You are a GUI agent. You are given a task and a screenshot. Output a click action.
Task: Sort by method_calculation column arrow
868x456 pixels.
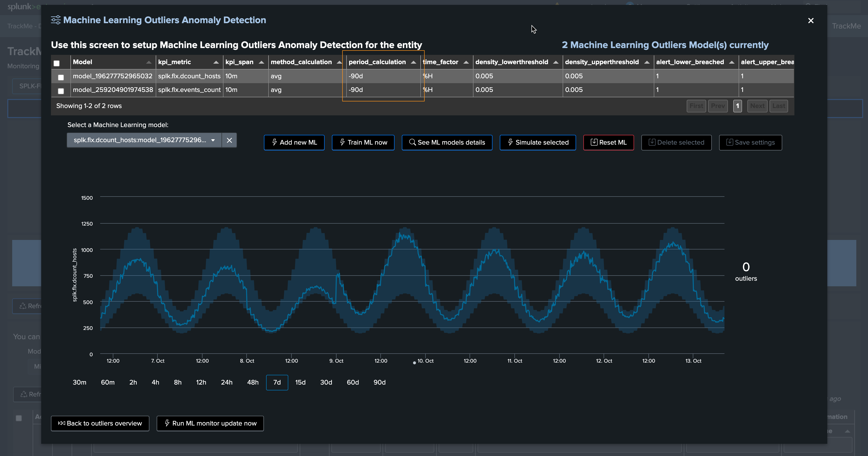pyautogui.click(x=339, y=62)
